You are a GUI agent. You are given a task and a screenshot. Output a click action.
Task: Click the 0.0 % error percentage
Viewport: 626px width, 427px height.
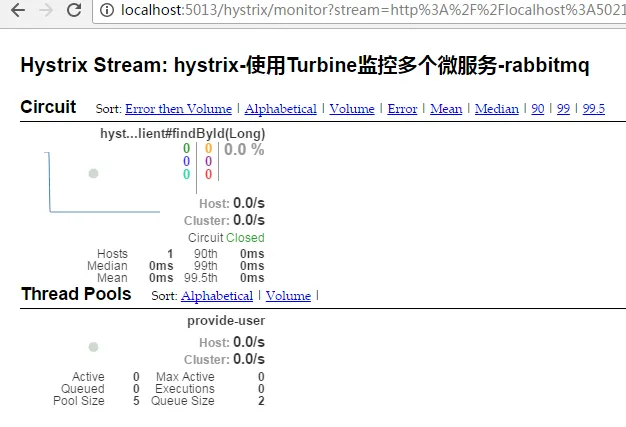[x=244, y=150]
